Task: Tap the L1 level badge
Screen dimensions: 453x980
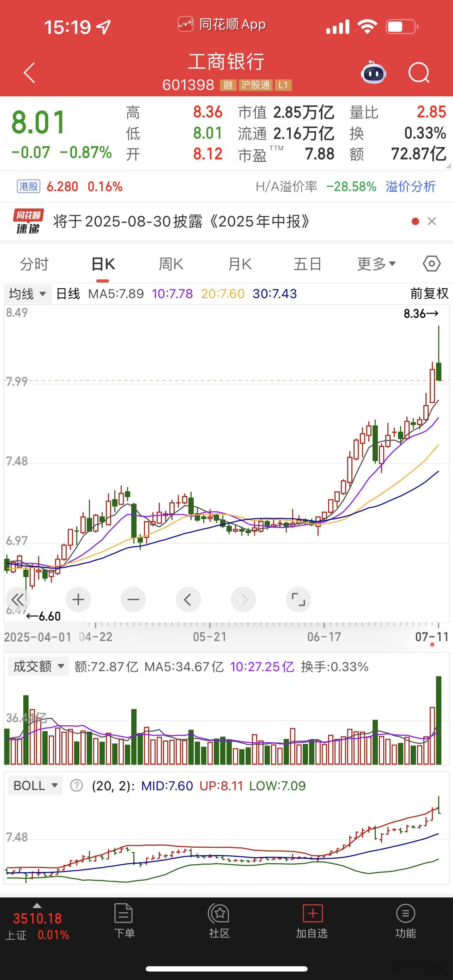Action: click(283, 85)
